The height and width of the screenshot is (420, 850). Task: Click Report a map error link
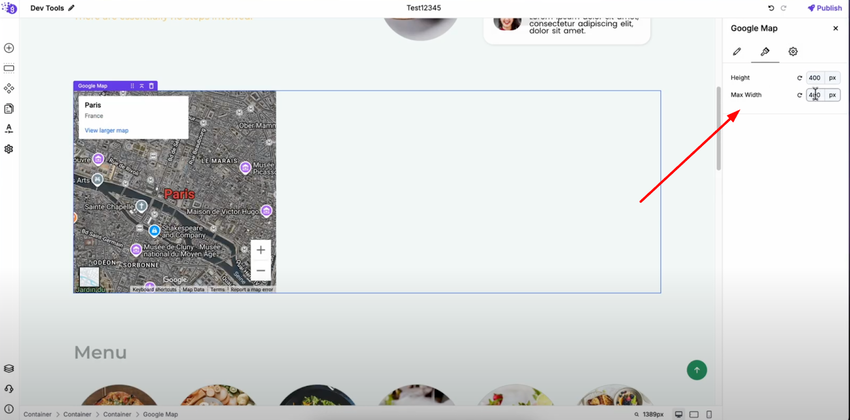(252, 289)
